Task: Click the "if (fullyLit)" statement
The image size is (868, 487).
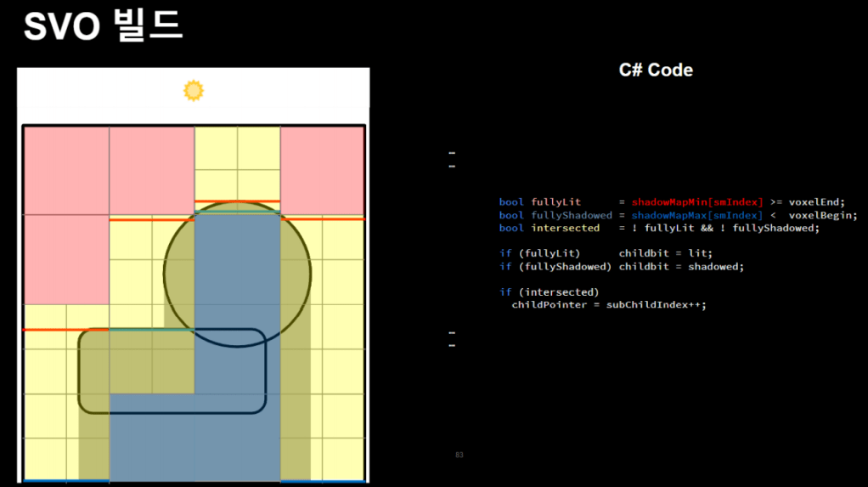Action: (x=539, y=253)
